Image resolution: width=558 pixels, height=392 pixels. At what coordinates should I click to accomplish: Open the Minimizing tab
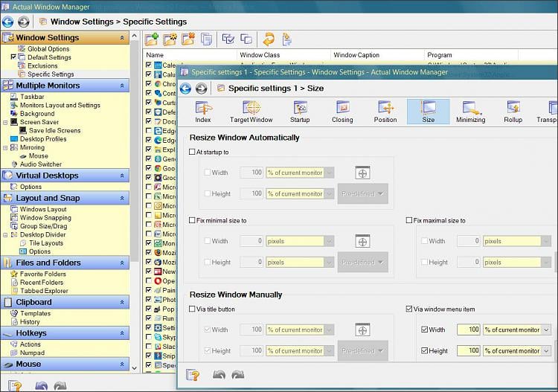pyautogui.click(x=471, y=112)
